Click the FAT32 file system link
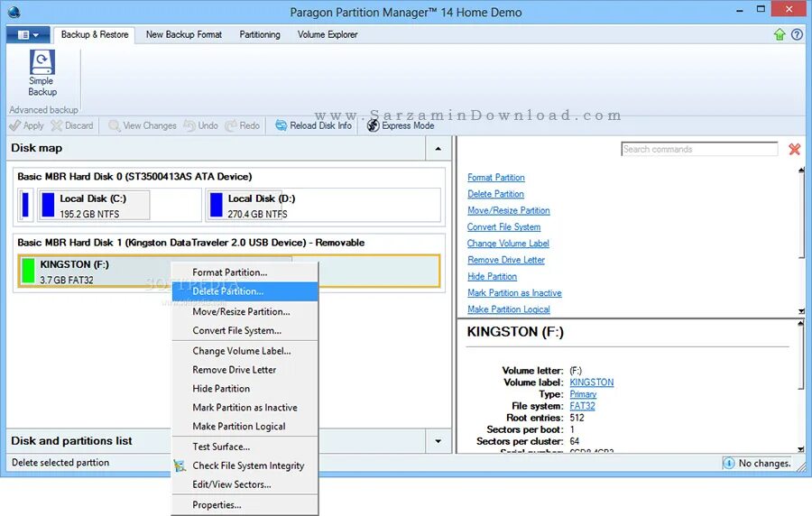 pyautogui.click(x=582, y=406)
